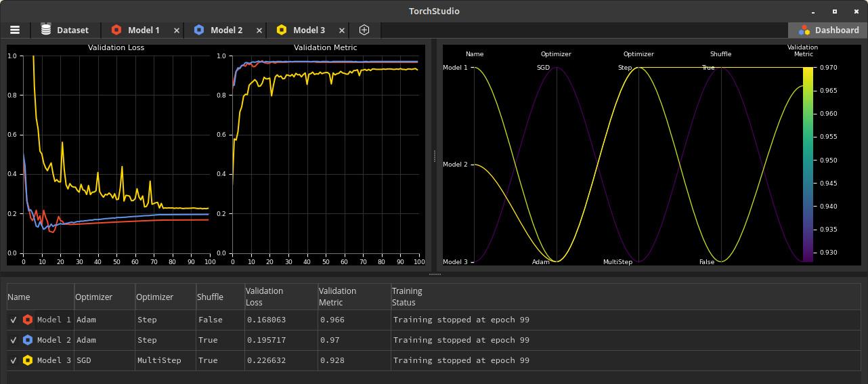
Task: Open the Dashboard view
Action: (x=836, y=30)
